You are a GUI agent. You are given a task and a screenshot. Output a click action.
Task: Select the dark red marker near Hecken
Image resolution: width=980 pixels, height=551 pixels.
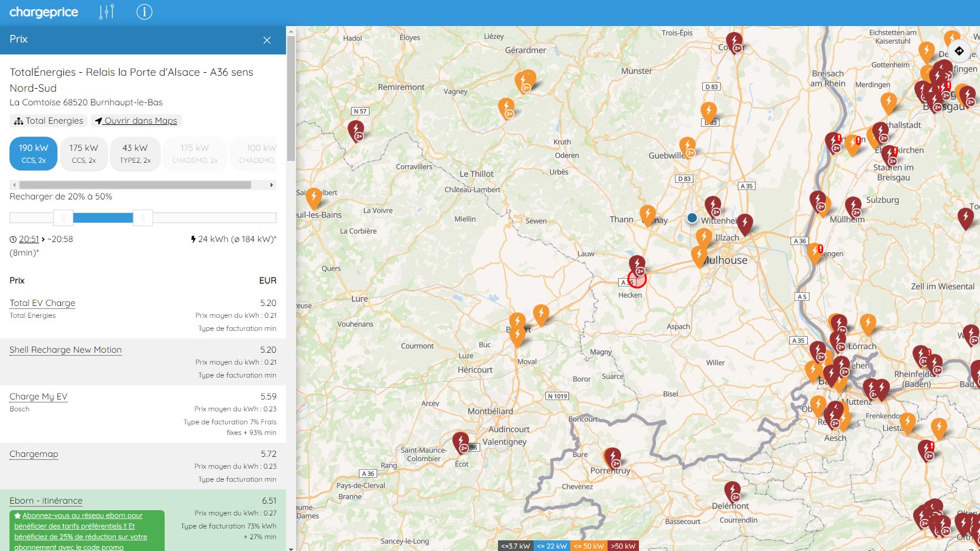pyautogui.click(x=637, y=265)
